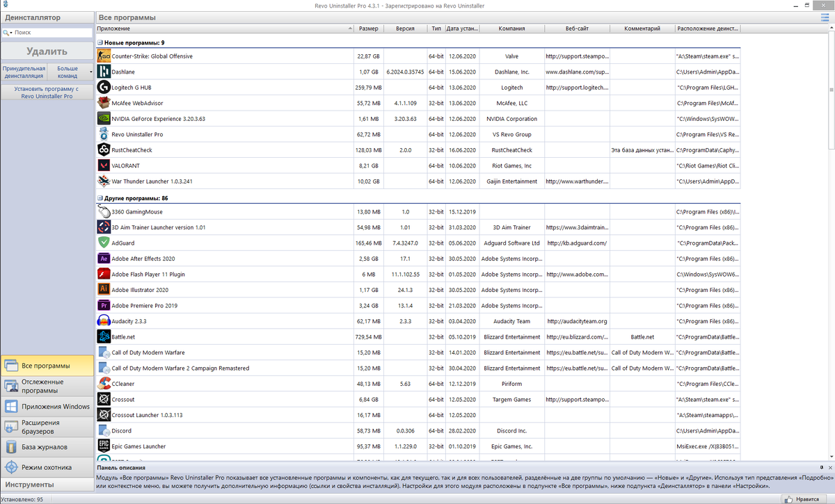Select Call of Duty Modern Warfare 2 Campaign Remastered row

click(417, 368)
